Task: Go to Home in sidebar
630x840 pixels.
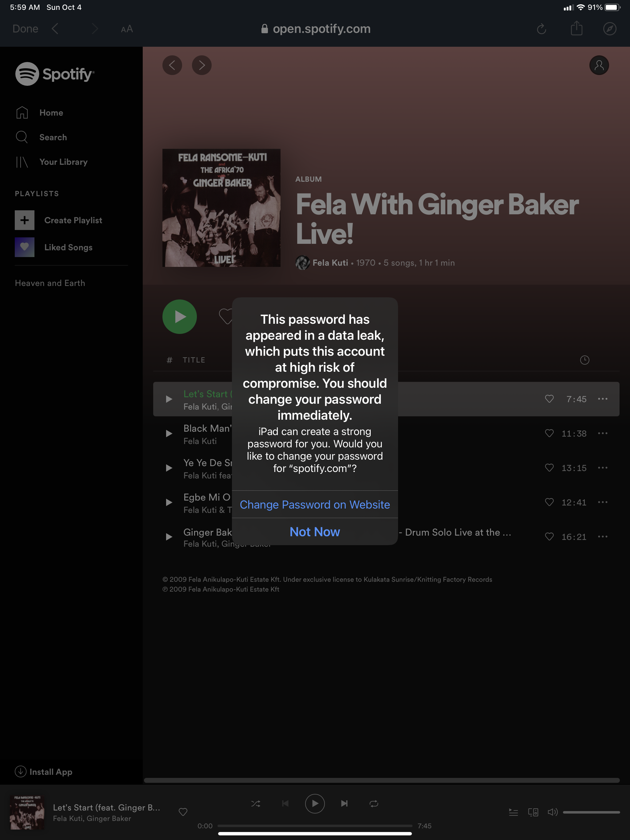Action: [x=51, y=113]
